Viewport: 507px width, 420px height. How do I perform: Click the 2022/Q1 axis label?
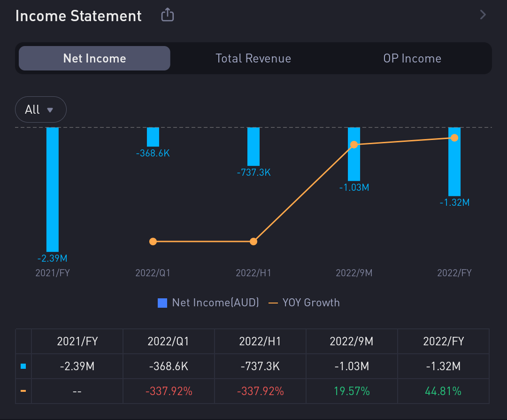click(153, 273)
